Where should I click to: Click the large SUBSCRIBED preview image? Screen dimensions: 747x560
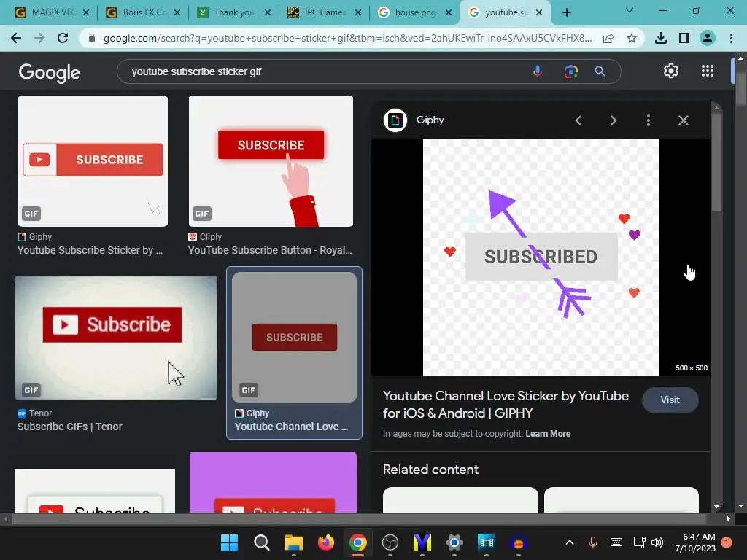point(541,257)
